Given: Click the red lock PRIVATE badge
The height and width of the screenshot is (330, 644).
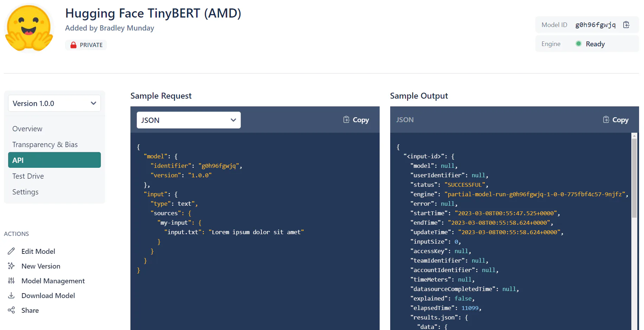Looking at the screenshot, I should [x=86, y=45].
